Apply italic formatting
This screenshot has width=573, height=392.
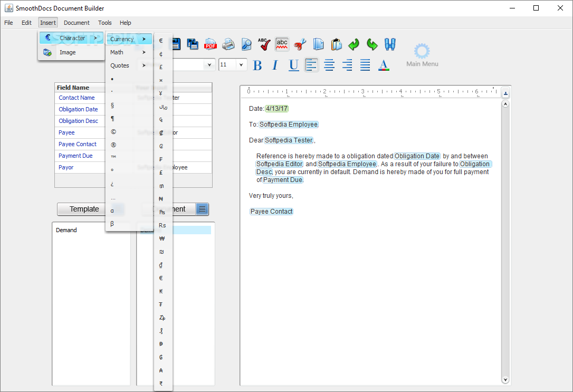[275, 65]
